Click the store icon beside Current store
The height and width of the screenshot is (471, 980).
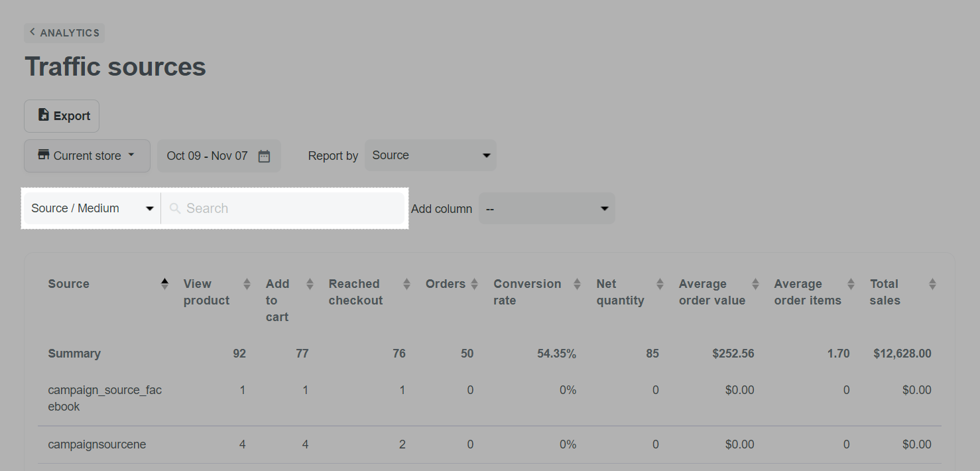point(44,155)
